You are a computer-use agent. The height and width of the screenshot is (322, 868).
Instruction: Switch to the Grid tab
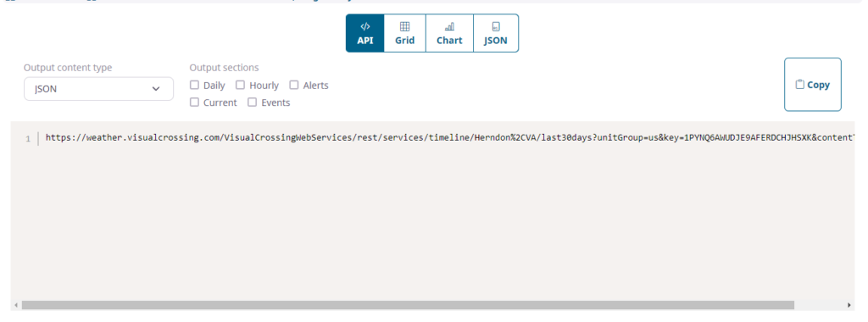[404, 33]
